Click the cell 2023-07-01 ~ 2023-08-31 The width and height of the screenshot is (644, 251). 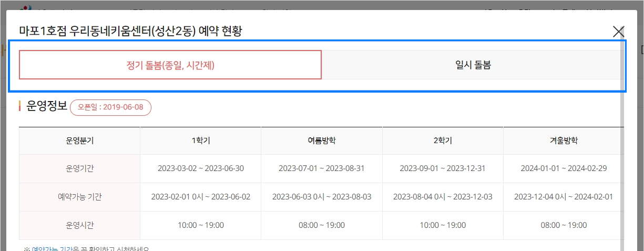tap(322, 168)
